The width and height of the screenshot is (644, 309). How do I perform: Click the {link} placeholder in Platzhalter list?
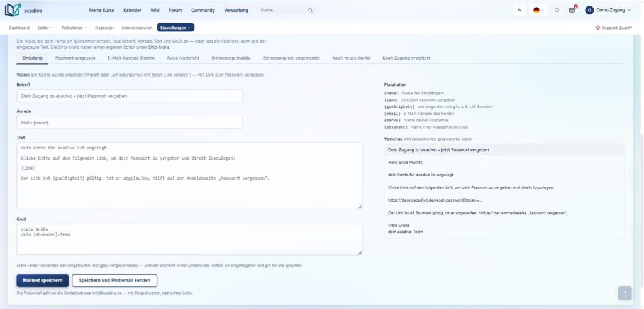391,100
